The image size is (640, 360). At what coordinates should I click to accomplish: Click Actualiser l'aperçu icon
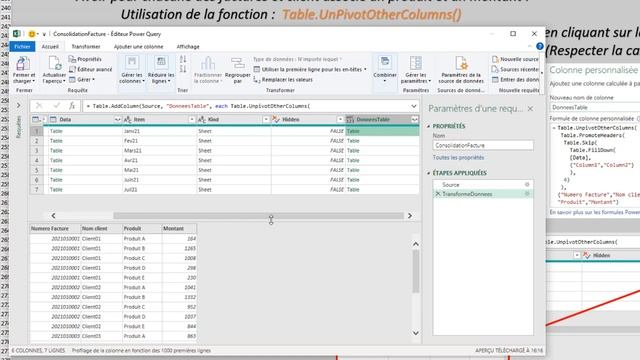[55, 64]
